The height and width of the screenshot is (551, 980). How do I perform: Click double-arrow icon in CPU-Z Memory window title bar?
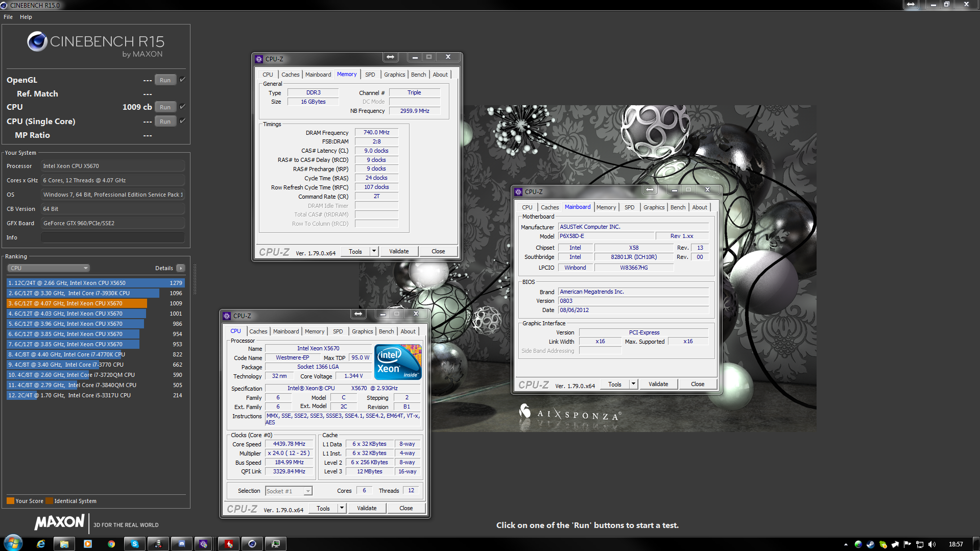(x=390, y=57)
